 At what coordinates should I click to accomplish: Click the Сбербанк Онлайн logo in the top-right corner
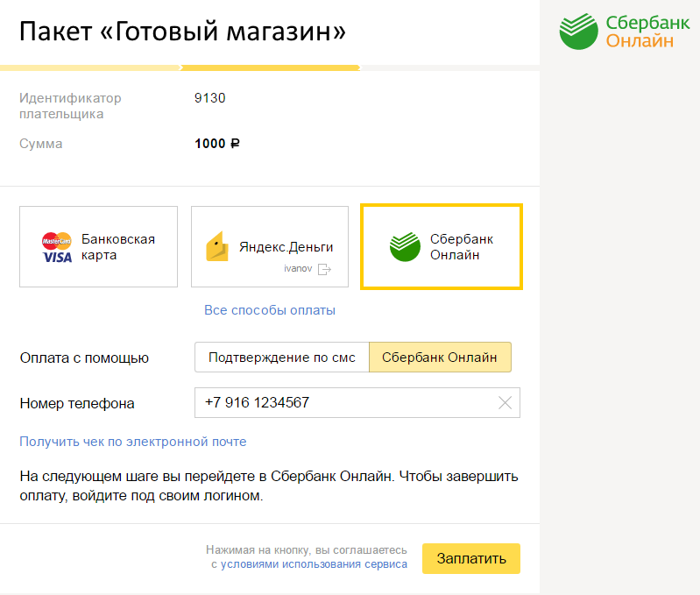[x=617, y=32]
